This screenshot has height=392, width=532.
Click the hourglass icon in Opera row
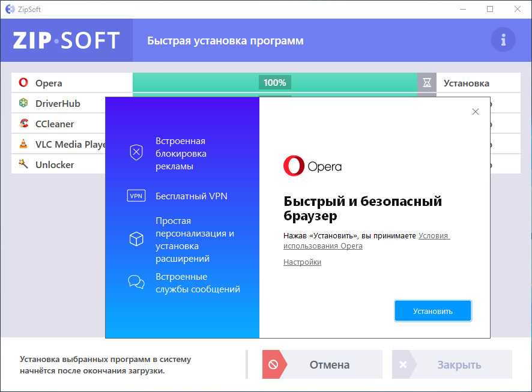(x=427, y=83)
